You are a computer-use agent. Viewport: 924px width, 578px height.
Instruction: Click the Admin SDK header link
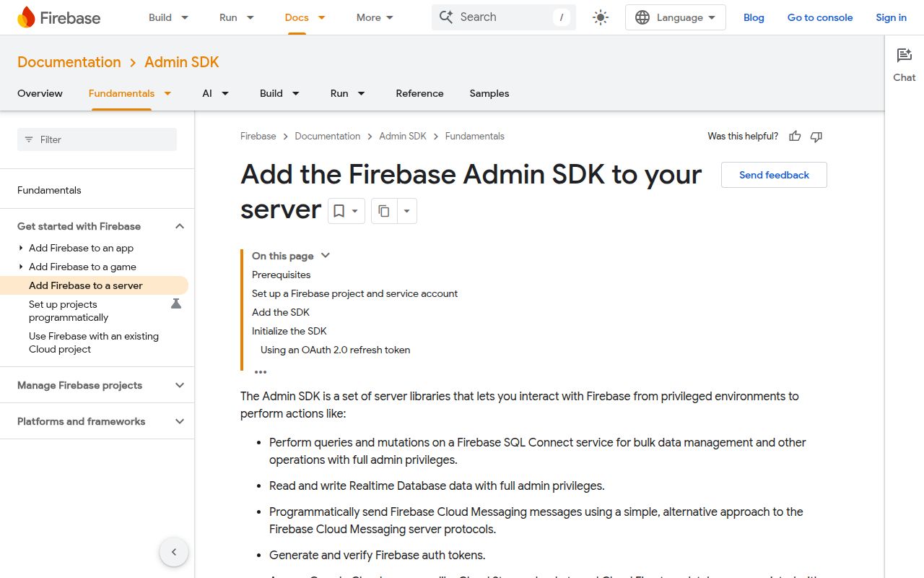[181, 62]
